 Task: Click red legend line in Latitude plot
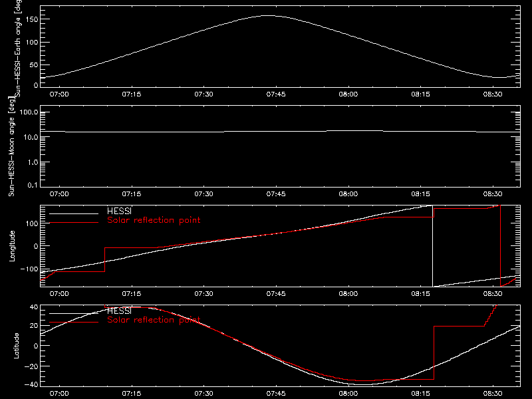tap(74, 323)
